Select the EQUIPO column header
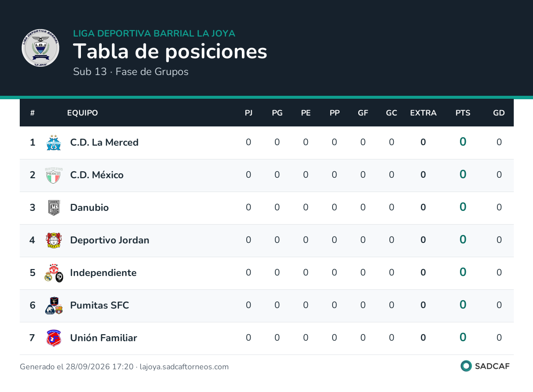 82,113
